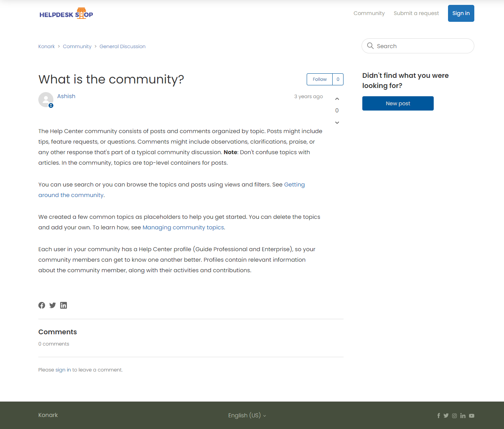Click Ashish's avatar image
Image resolution: width=504 pixels, height=429 pixels.
[x=46, y=100]
